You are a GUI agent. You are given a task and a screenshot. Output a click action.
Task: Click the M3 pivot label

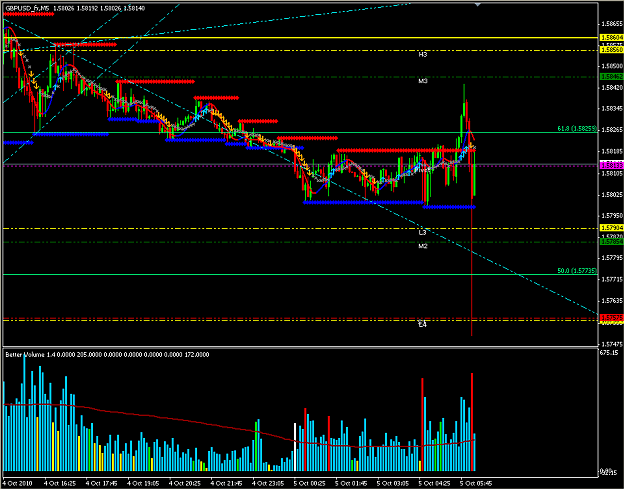coord(423,81)
